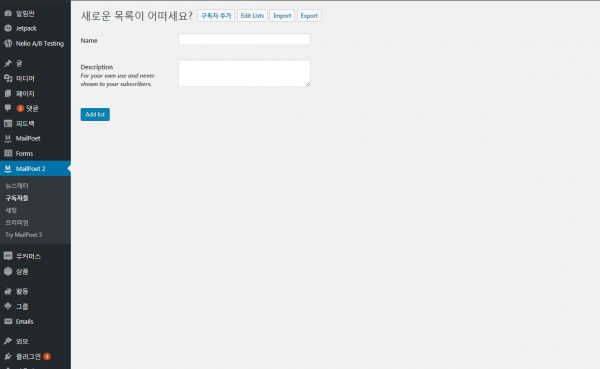This screenshot has height=369, width=600.
Task: Open the 페이지 menu label
Action: [x=25, y=93]
